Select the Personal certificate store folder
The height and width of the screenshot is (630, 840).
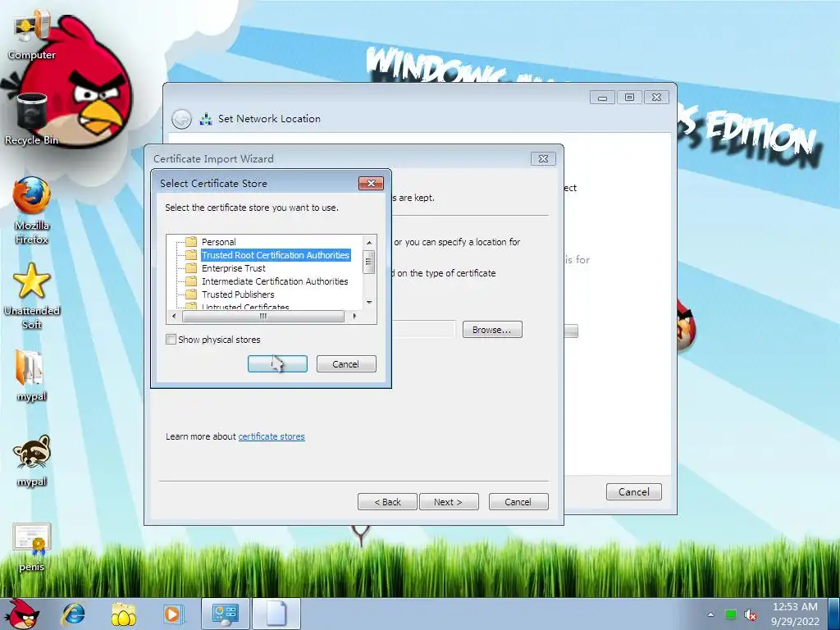coord(218,242)
